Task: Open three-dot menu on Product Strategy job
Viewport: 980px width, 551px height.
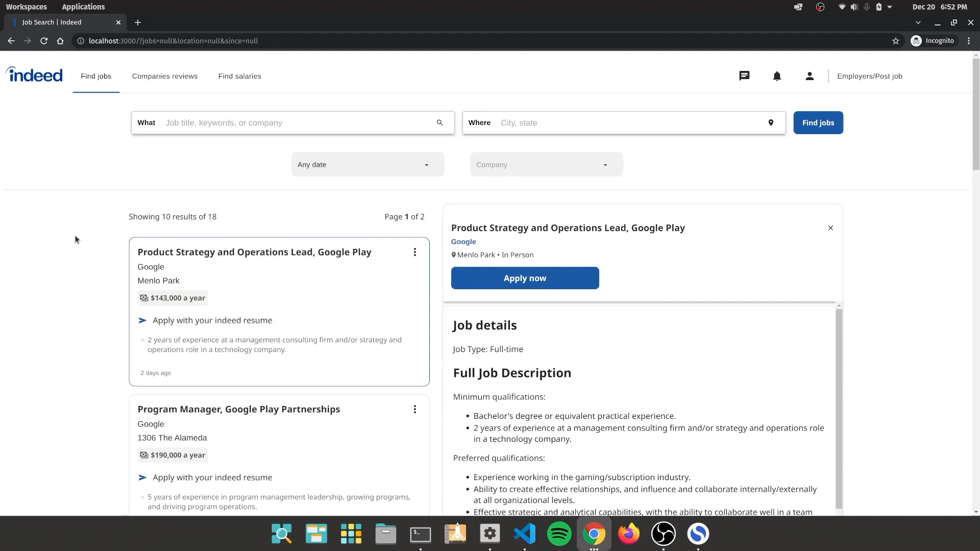Action: pyautogui.click(x=415, y=252)
